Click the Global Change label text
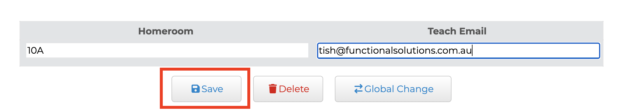Screen dimensions: 644x112 (x=399, y=89)
